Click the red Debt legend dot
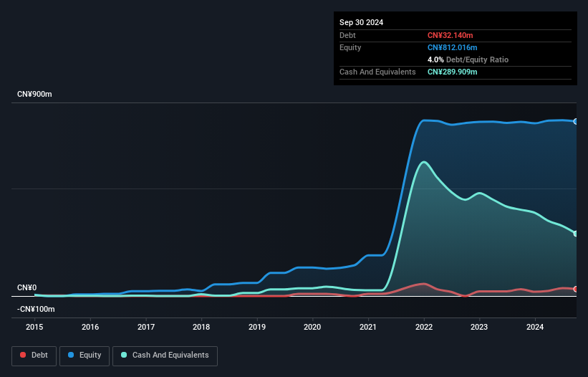Image resolution: width=588 pixels, height=377 pixels. coord(23,355)
